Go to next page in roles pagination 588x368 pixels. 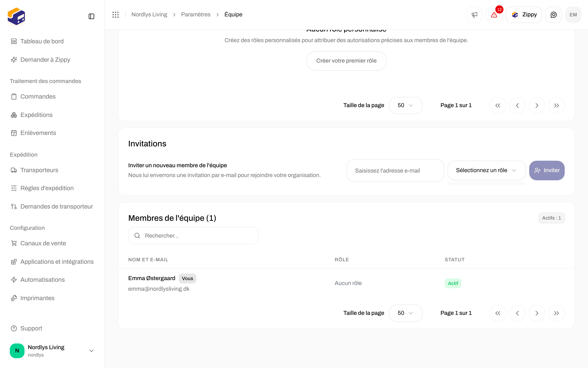[537, 105]
